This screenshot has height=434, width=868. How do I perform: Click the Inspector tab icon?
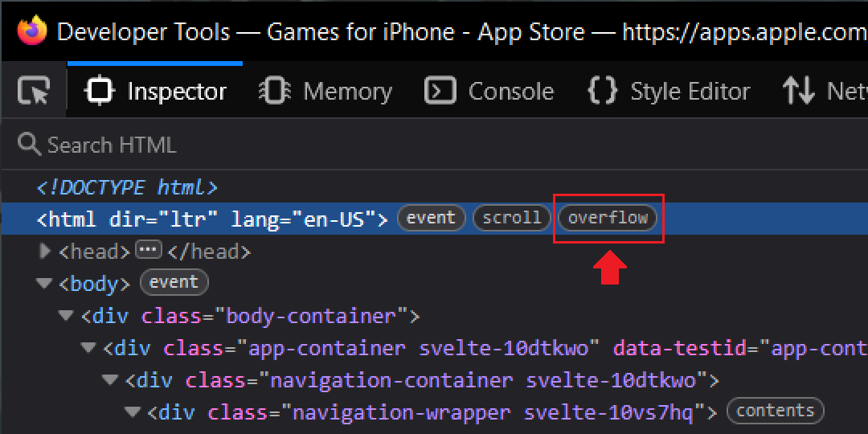coord(100,91)
